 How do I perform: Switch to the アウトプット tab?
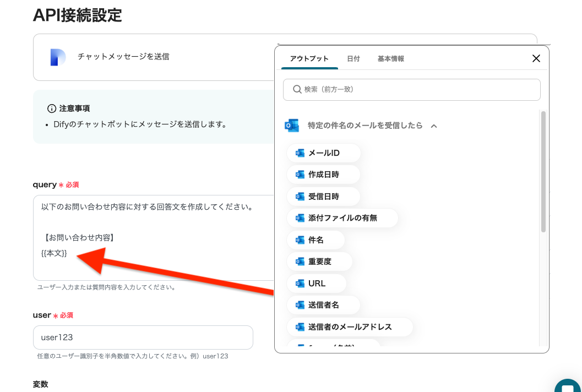coord(309,59)
